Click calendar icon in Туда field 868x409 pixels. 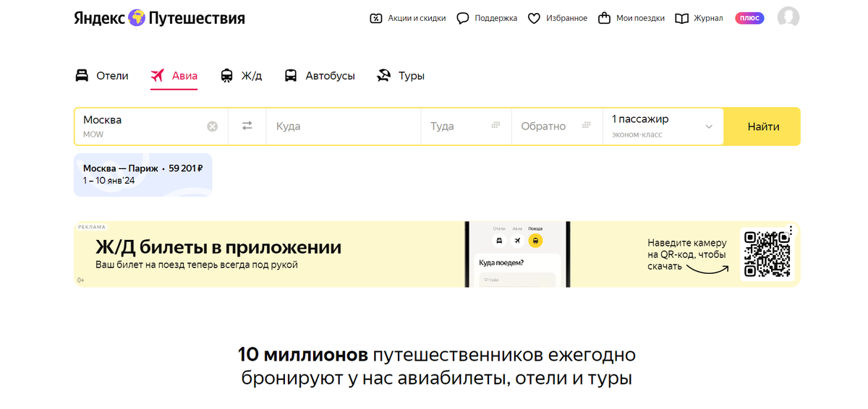point(496,125)
